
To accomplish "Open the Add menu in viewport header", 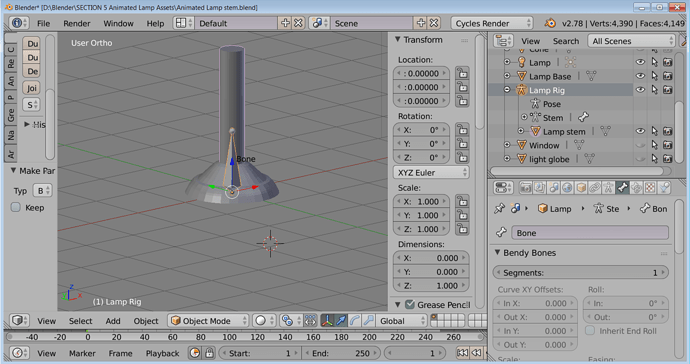I will 113,321.
